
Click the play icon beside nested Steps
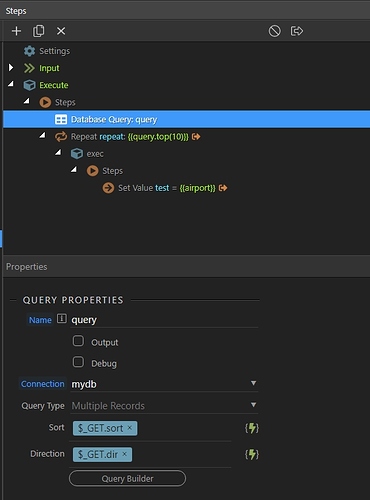92,171
